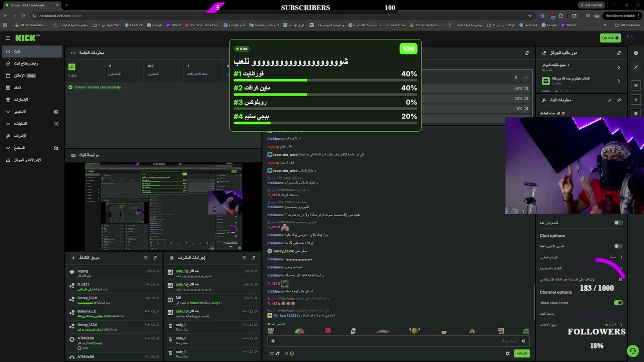Viewport: 644px width, 362px height.
Task: Click New Chrome available update button
Action: tap(622, 16)
